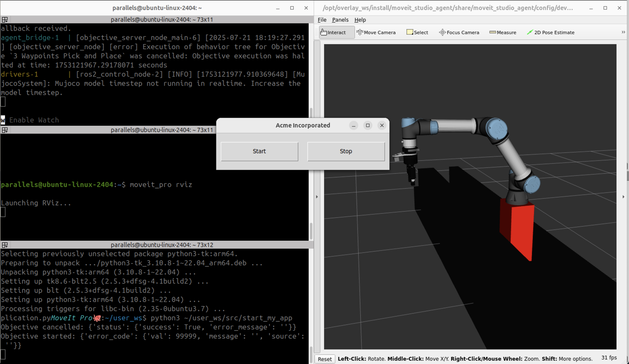Minimize the Acme Incorporated window

353,126
